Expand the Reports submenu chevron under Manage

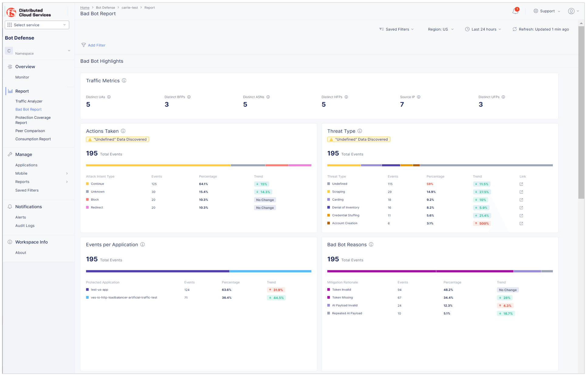pyautogui.click(x=67, y=182)
